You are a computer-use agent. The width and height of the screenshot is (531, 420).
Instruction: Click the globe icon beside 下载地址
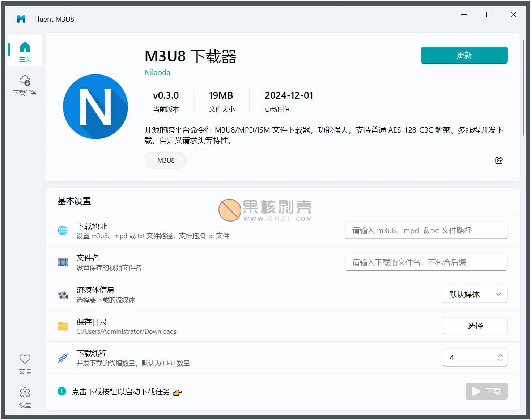[x=63, y=230]
